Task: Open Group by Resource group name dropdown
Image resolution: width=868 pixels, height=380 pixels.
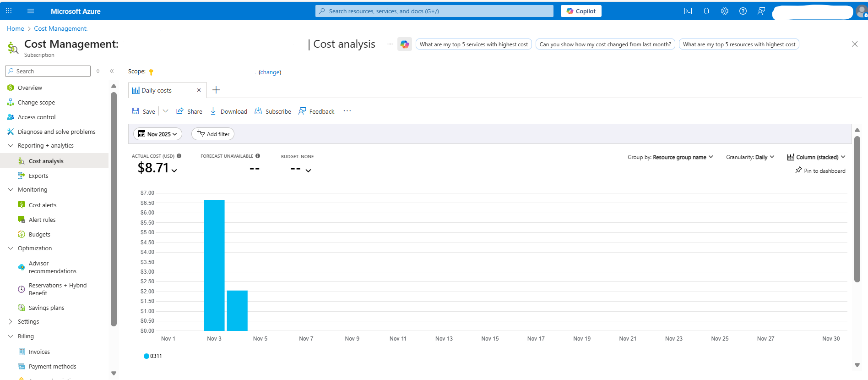Action: tap(670, 157)
